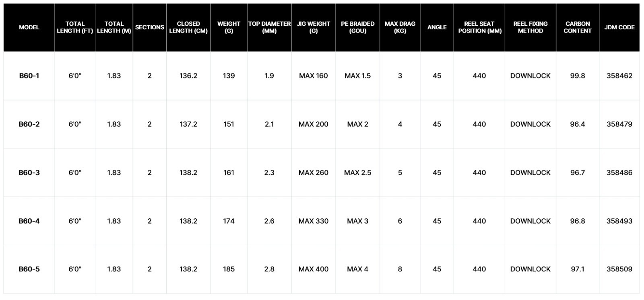
Task: Click the MODEL column header
Action: 29,27
